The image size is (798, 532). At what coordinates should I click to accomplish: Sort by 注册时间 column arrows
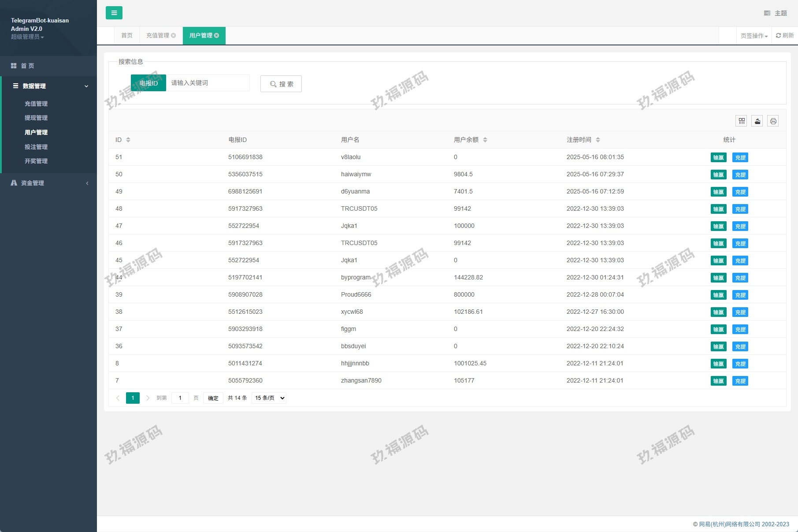pos(598,140)
